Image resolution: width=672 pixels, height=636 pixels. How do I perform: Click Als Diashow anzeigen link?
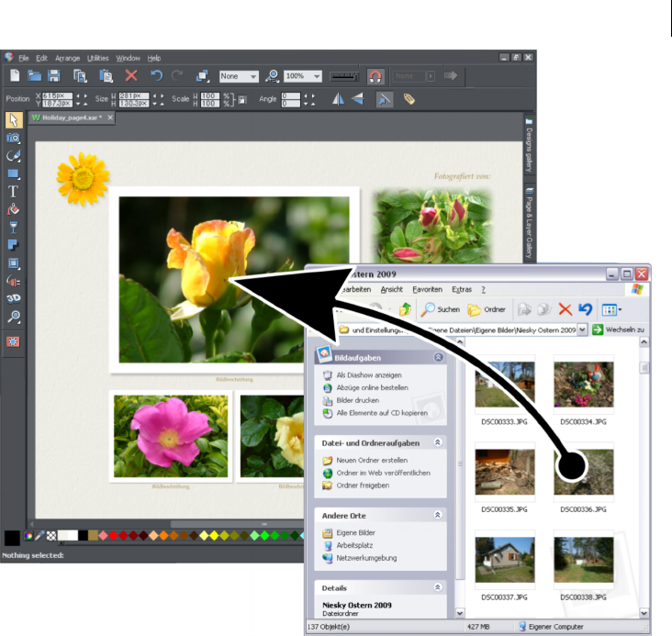[x=369, y=375]
